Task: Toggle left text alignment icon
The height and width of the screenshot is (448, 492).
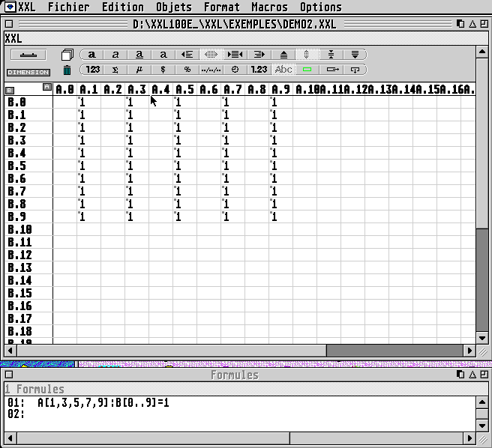Action: (x=187, y=55)
